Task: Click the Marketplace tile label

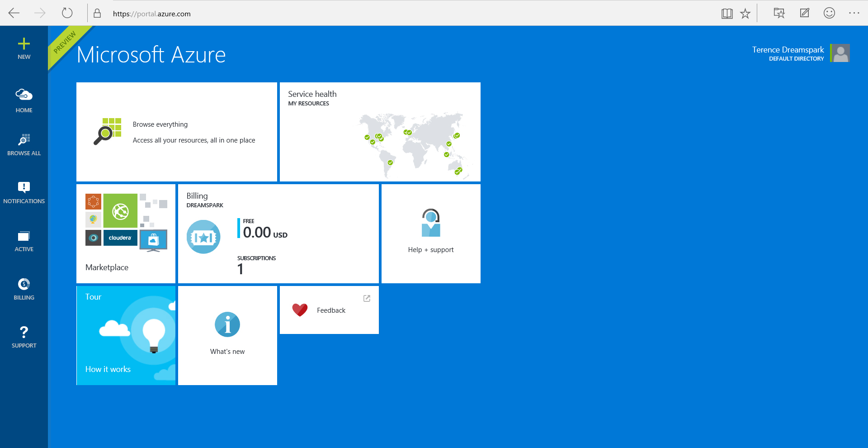Action: pyautogui.click(x=107, y=267)
